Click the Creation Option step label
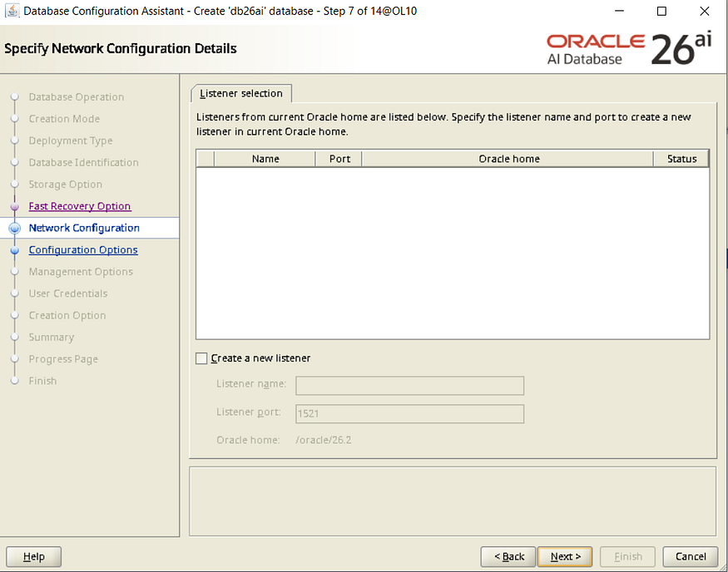Viewport: 728px width, 572px height. pyautogui.click(x=67, y=315)
